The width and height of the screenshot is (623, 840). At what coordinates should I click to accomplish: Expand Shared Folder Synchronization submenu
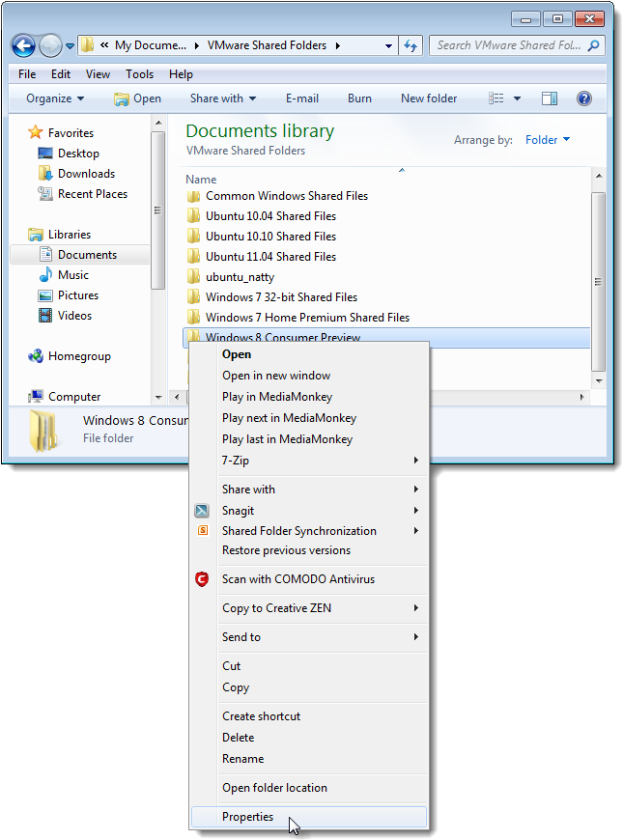click(309, 531)
